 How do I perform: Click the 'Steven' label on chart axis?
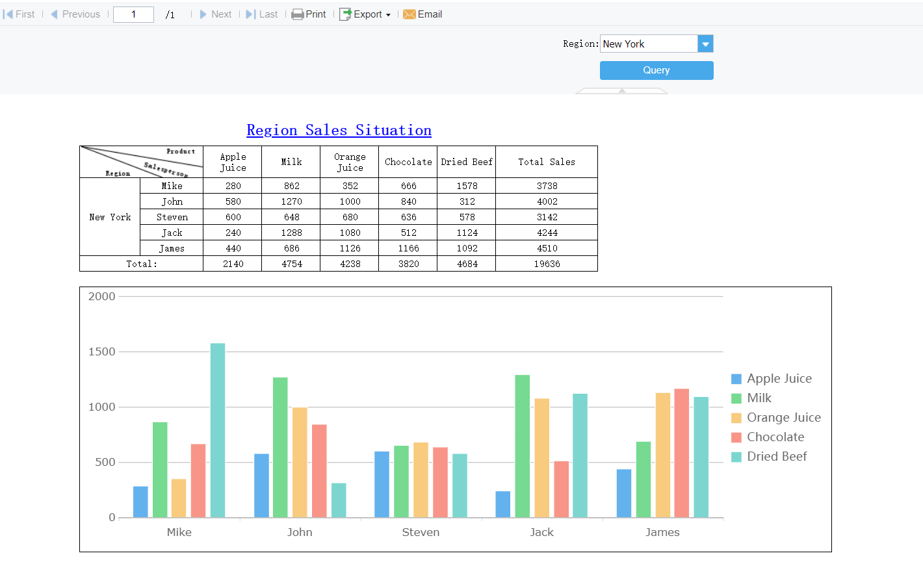[x=421, y=532]
